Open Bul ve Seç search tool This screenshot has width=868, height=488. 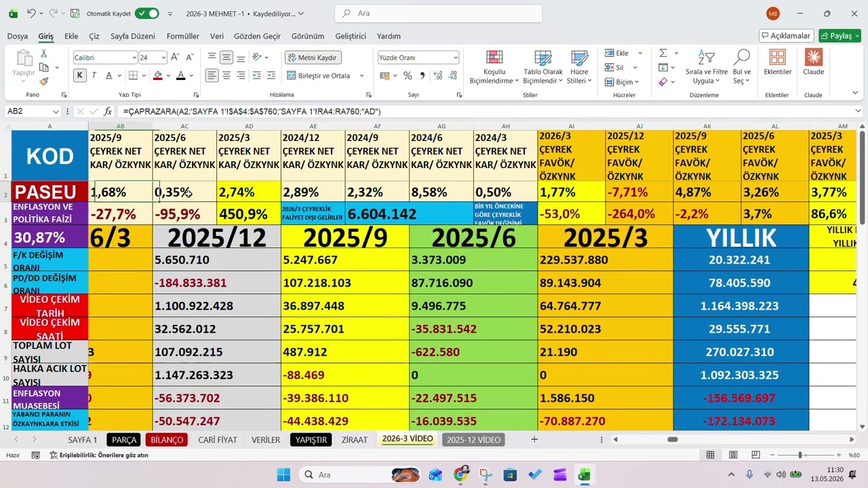pyautogui.click(x=742, y=66)
